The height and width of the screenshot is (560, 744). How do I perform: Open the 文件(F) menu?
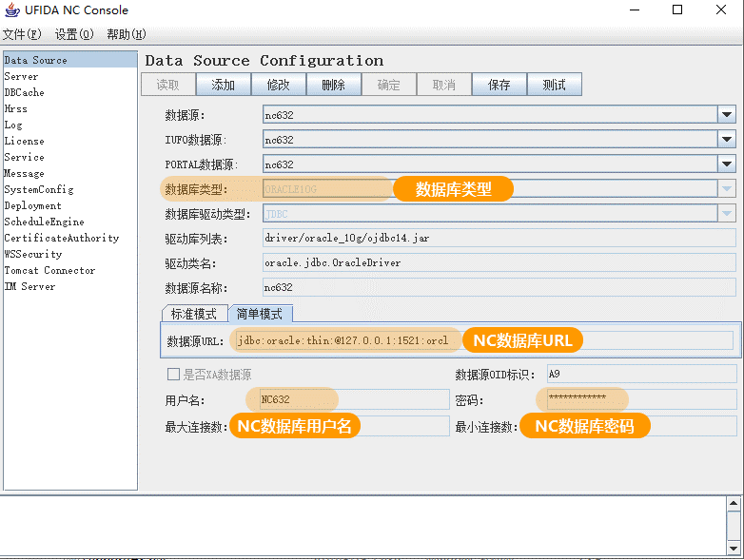(22, 34)
